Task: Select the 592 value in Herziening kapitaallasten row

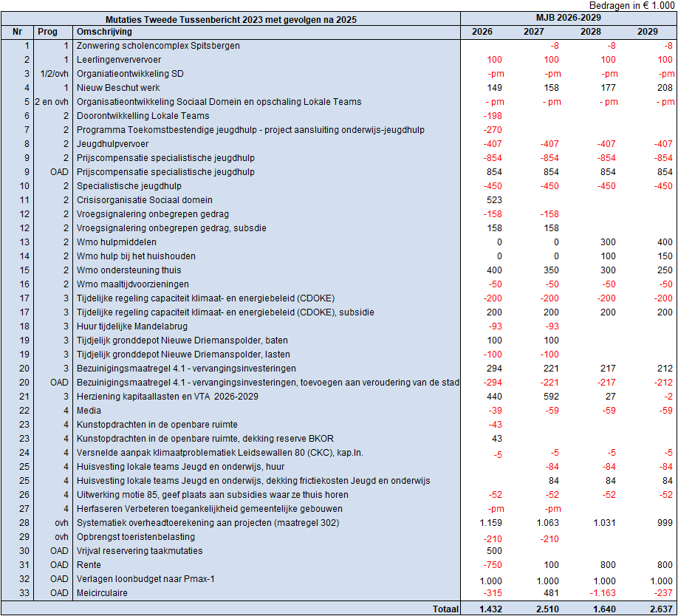Action: tap(550, 397)
